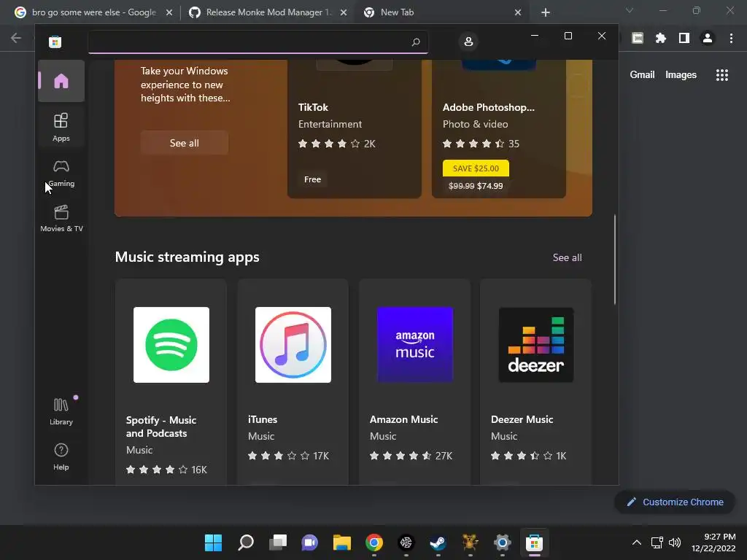Click the Deezer Music title text

tap(522, 419)
